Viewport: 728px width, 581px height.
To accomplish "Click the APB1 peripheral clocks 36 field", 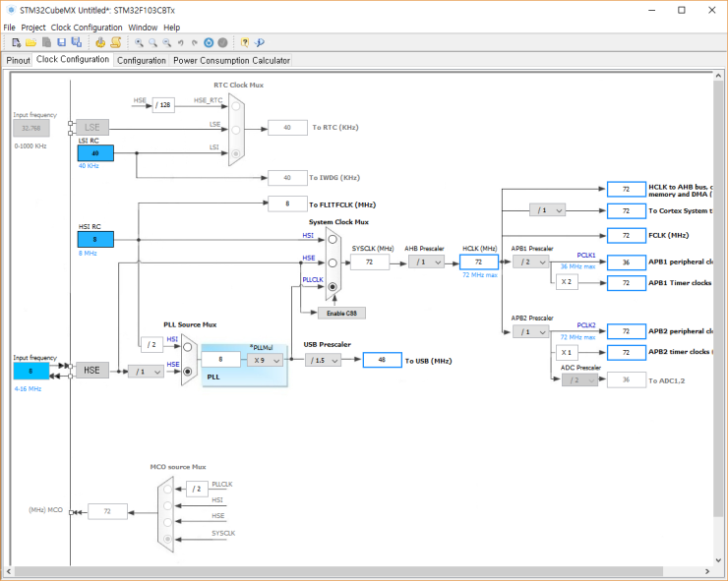I will click(x=626, y=262).
